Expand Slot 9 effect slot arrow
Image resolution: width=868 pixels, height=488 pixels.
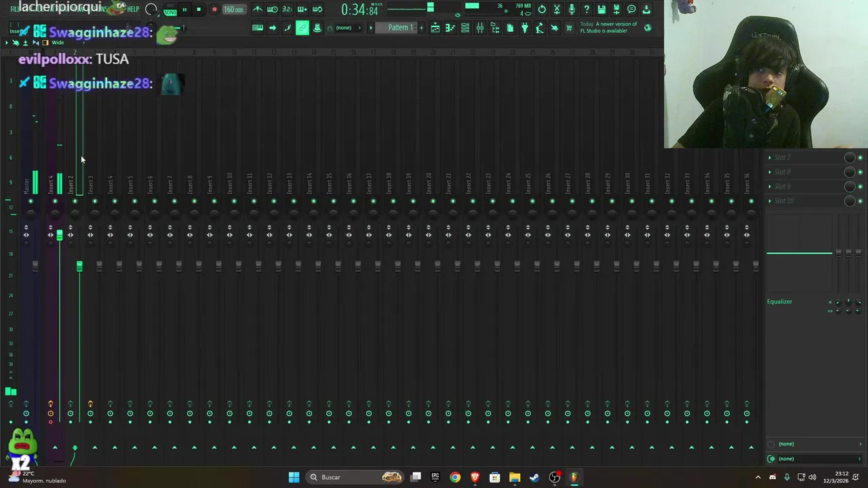pos(770,186)
